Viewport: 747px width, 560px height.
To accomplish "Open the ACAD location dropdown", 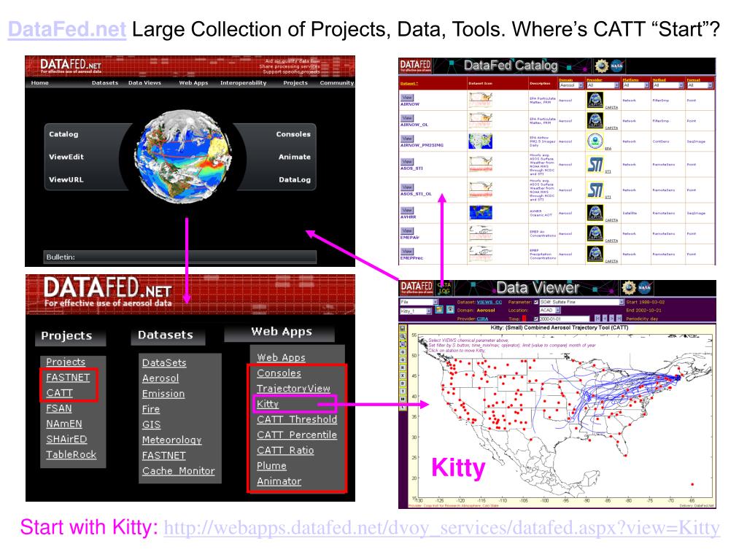I will [x=550, y=310].
